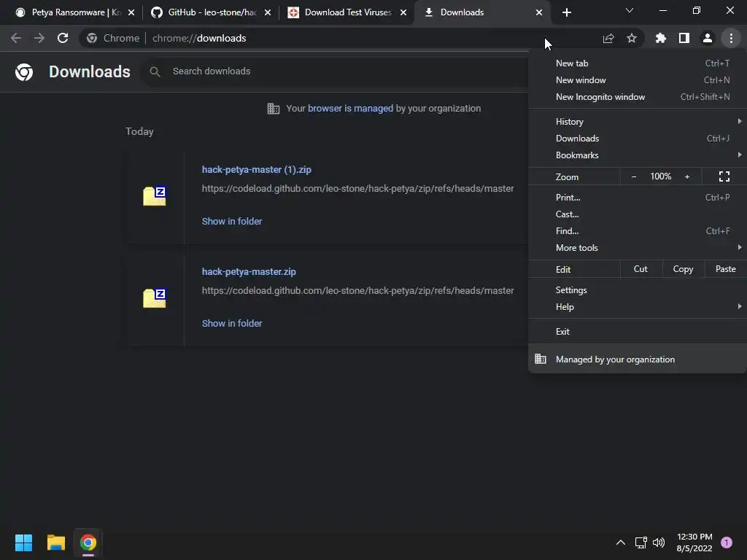Click the managed organization building icon on the page
747x560 pixels.
pos(274,109)
